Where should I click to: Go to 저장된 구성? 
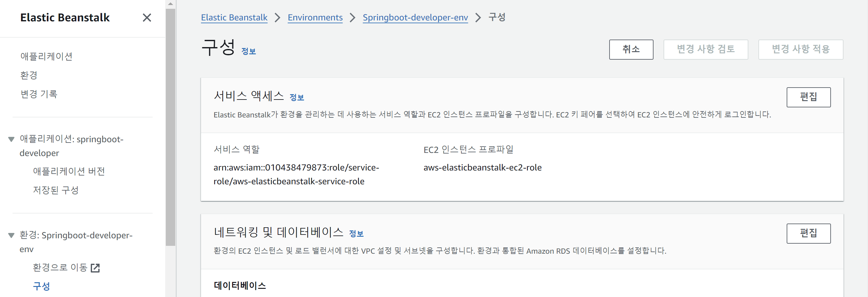(56, 190)
